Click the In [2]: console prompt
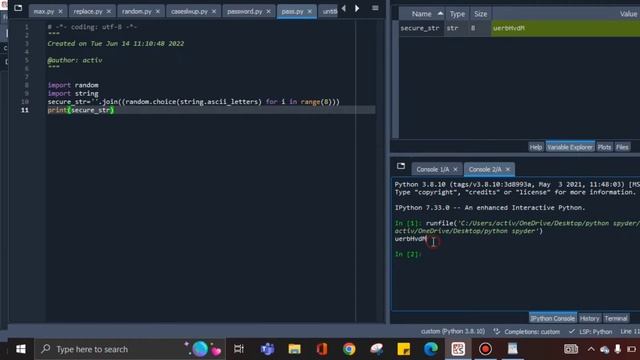 pos(408,254)
